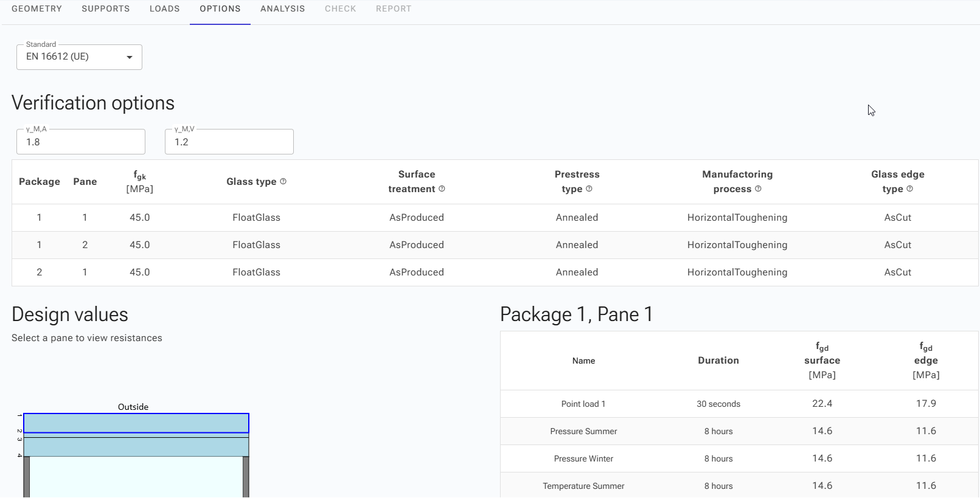This screenshot has width=980, height=498.
Task: Click the Glass edge type help icon
Action: click(909, 189)
